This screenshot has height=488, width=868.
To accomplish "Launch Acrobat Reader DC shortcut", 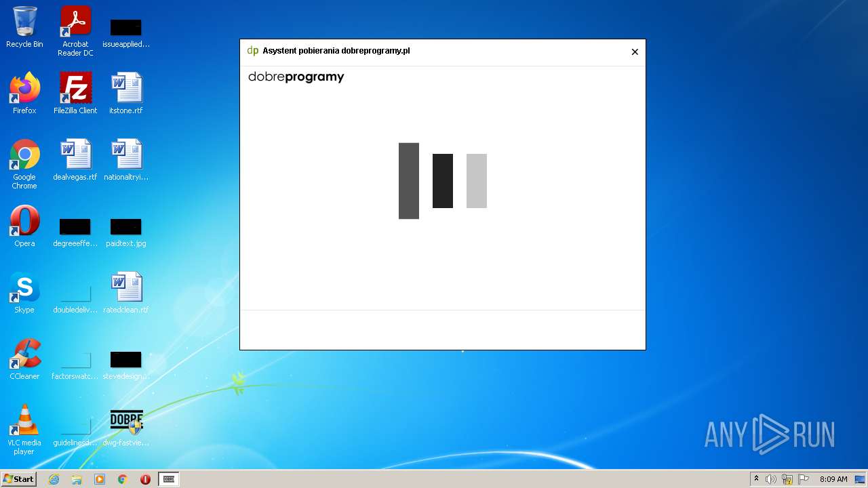I will pos(75,31).
